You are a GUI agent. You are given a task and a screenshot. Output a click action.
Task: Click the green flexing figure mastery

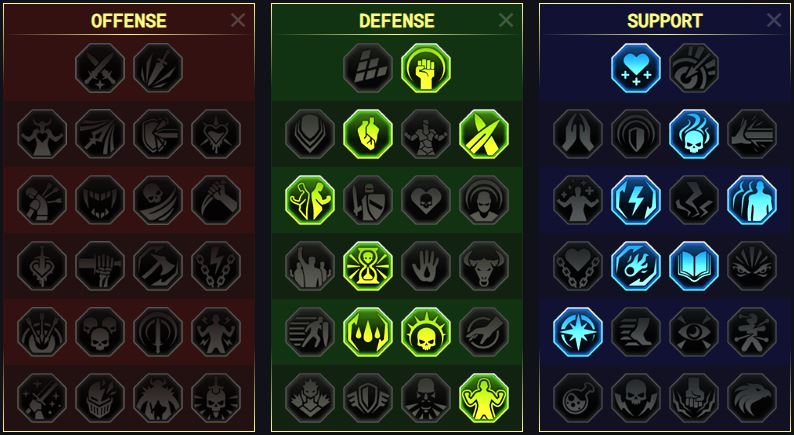pos(484,398)
